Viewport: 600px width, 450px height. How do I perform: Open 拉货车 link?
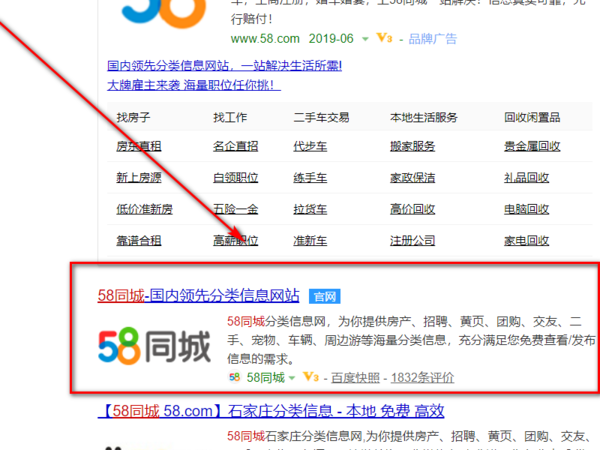pyautogui.click(x=310, y=209)
